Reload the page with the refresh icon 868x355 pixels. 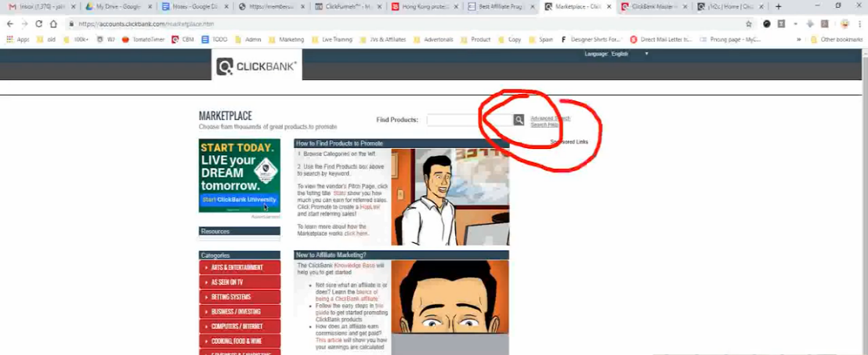point(38,24)
